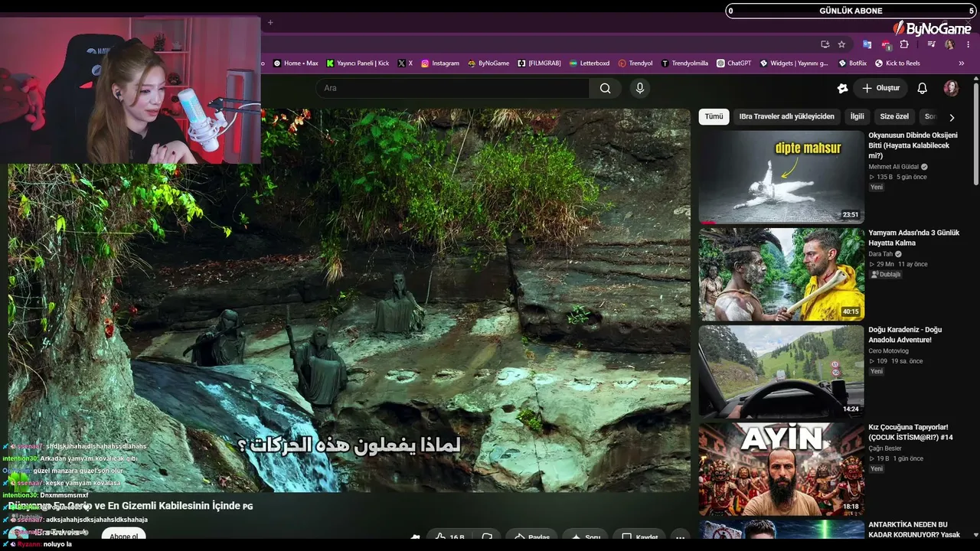980x551 pixels.
Task: Open 'Kız Çocuğuna Tapıyorlar!' video title
Action: click(910, 432)
